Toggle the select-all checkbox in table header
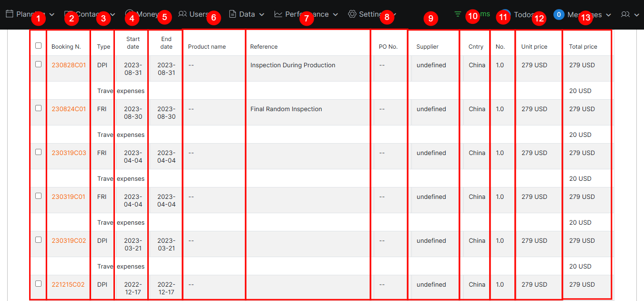 point(39,46)
